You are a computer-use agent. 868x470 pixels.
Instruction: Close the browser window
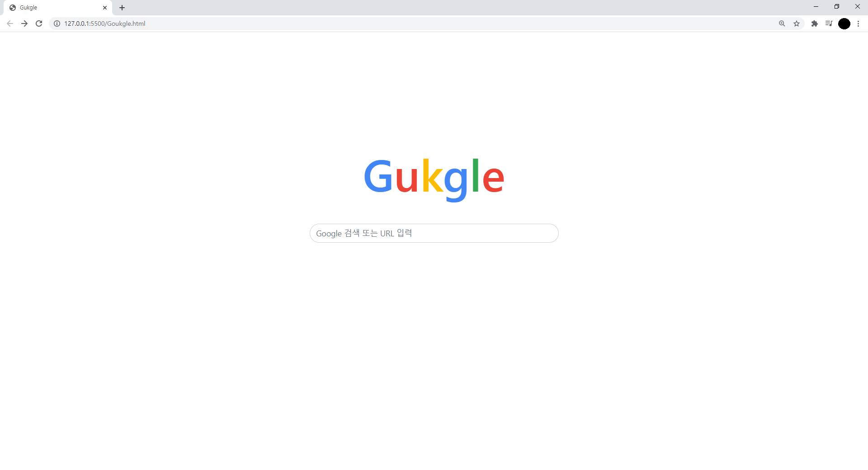858,7
